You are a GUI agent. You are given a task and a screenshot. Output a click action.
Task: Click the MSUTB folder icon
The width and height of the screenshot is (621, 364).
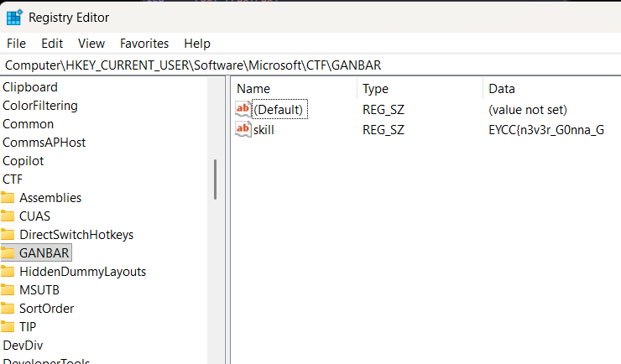click(x=8, y=290)
